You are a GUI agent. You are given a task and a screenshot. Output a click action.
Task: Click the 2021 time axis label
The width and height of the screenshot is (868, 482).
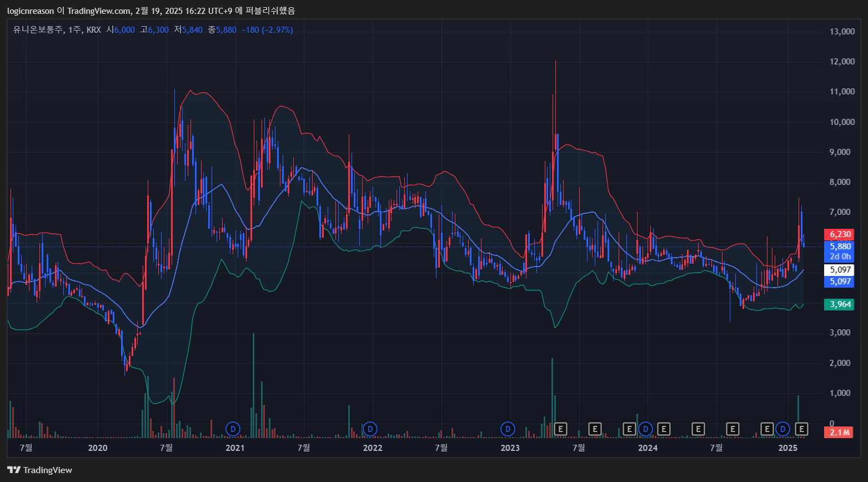tap(235, 448)
